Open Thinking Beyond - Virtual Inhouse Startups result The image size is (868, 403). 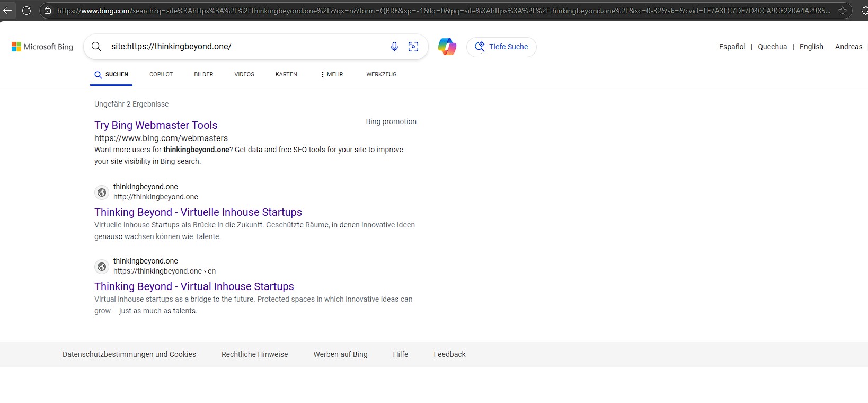click(194, 286)
